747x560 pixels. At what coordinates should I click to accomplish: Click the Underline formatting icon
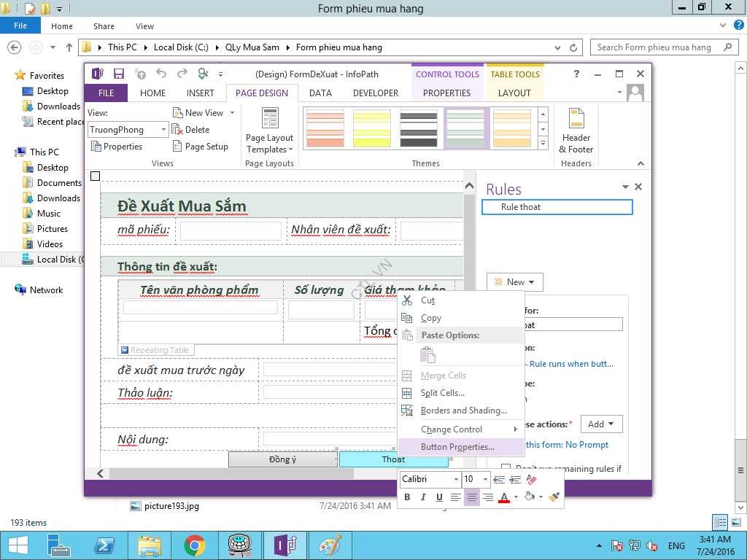[439, 497]
